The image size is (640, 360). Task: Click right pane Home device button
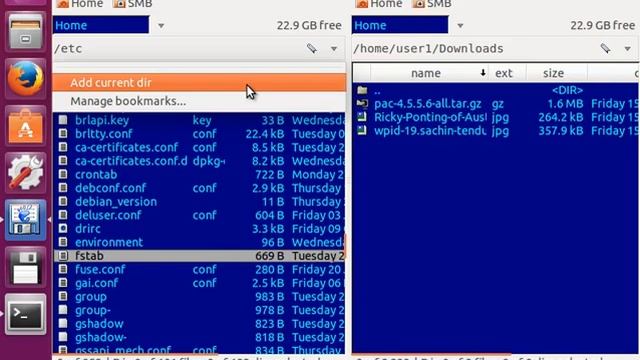pyautogui.click(x=379, y=4)
